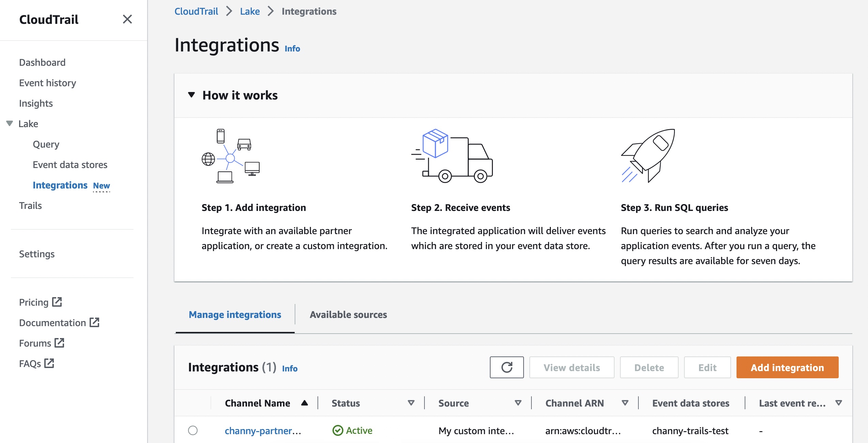Switch to the Available sources tab
Image resolution: width=868 pixels, height=443 pixels.
pos(348,315)
